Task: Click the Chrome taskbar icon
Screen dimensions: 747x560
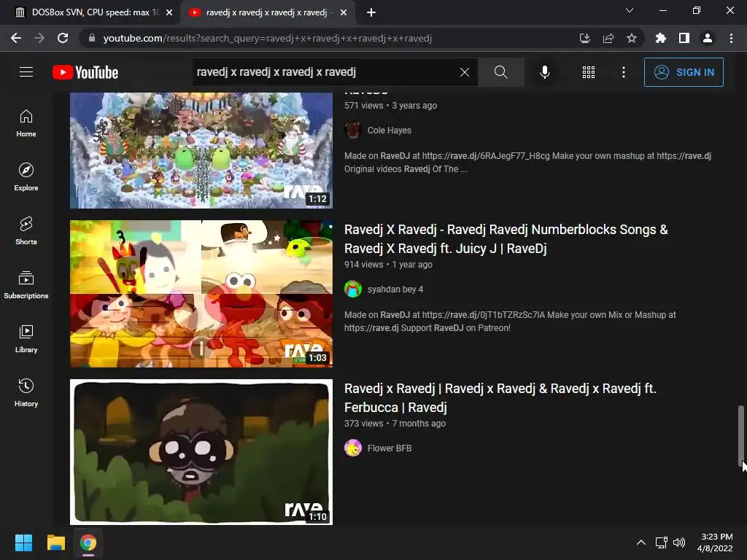Action: [88, 542]
